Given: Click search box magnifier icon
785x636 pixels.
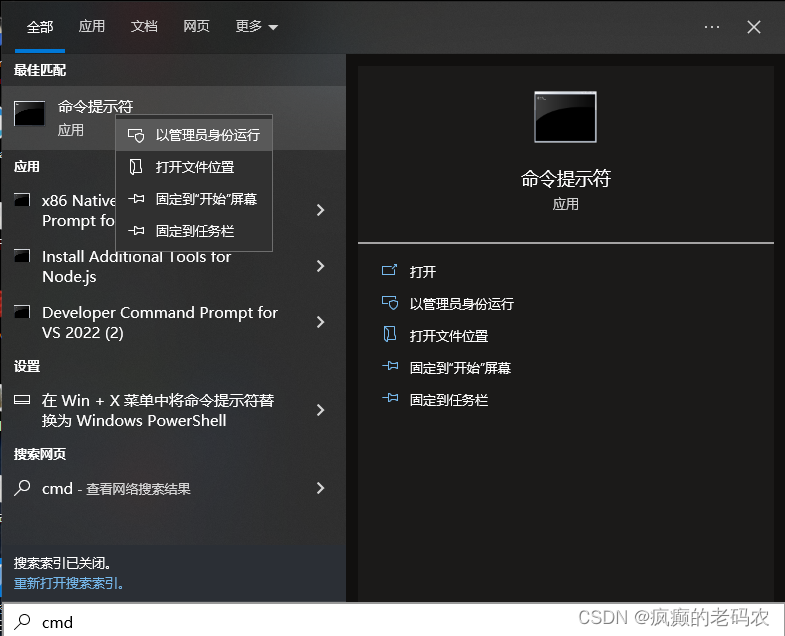Looking at the screenshot, I should [x=22, y=622].
